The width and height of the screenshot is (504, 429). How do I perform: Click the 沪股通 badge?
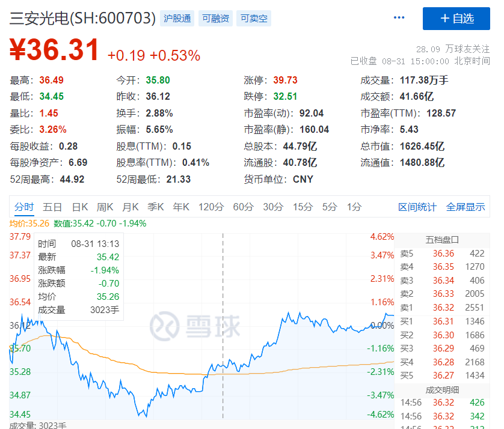pyautogui.click(x=178, y=19)
